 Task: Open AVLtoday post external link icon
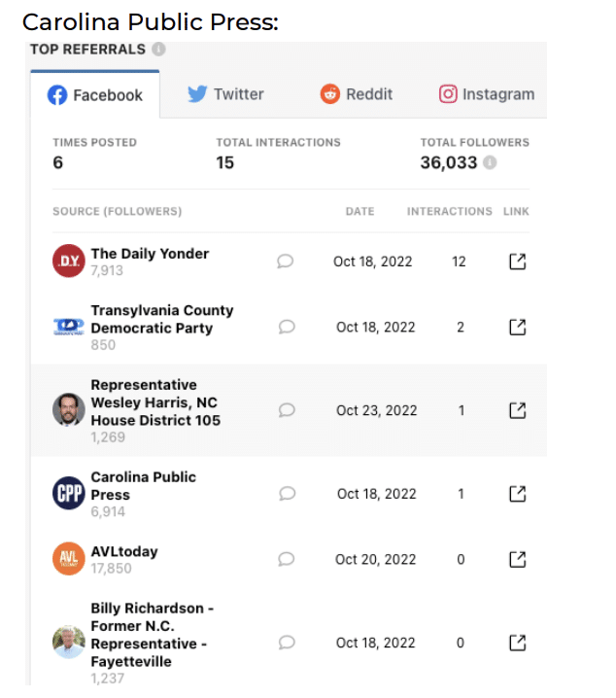(518, 559)
